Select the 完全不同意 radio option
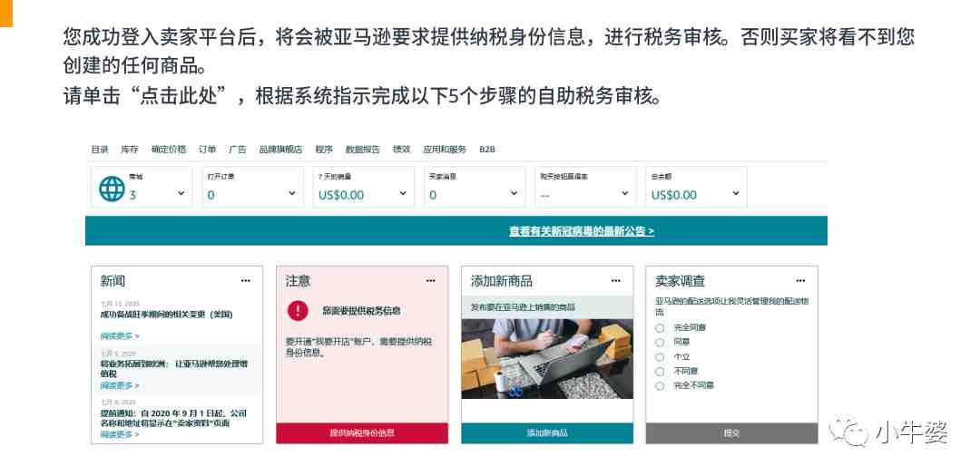This screenshot has height=476, width=980. (660, 386)
